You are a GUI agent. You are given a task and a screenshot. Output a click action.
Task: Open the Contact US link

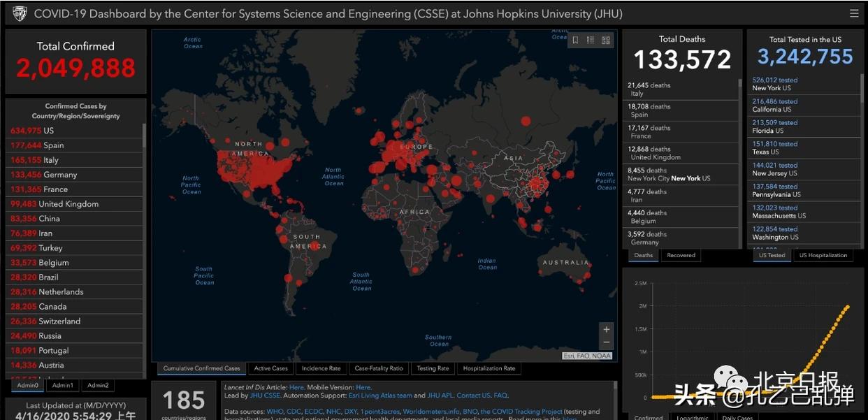(x=473, y=396)
